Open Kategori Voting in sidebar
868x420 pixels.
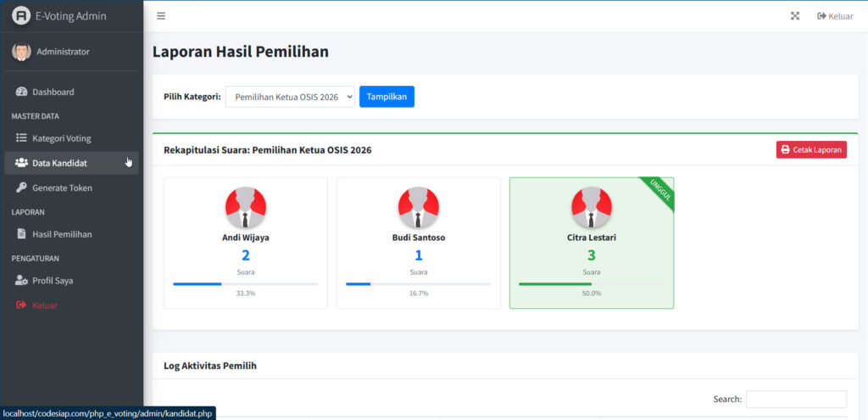pyautogui.click(x=61, y=138)
